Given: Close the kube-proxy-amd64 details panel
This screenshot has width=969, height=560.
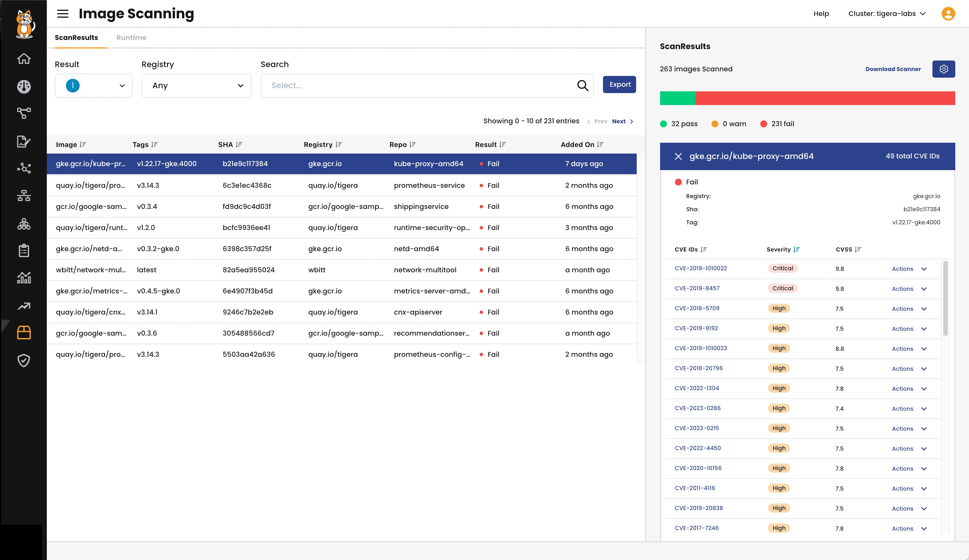Looking at the screenshot, I should pos(678,156).
